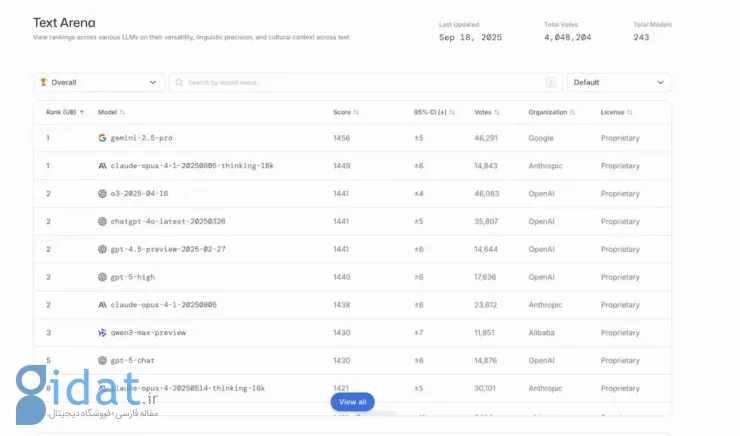Click OpenAI icon next to gpt-5-chat
The width and height of the screenshot is (740, 436).
pyautogui.click(x=102, y=361)
